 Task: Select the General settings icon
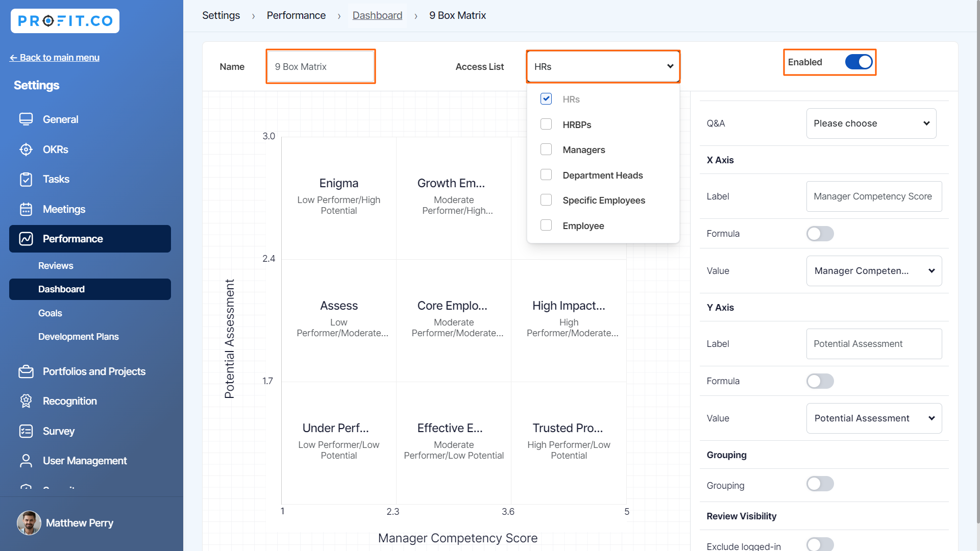(x=26, y=119)
